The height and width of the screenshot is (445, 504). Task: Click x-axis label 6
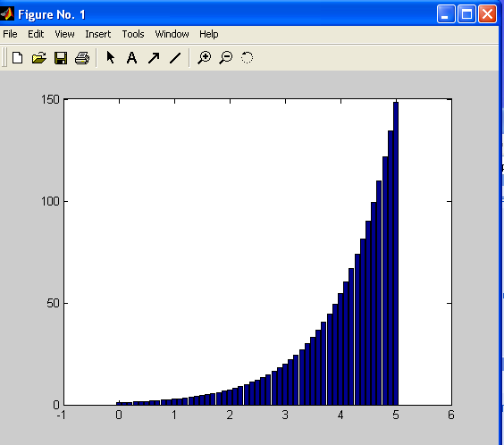451,416
